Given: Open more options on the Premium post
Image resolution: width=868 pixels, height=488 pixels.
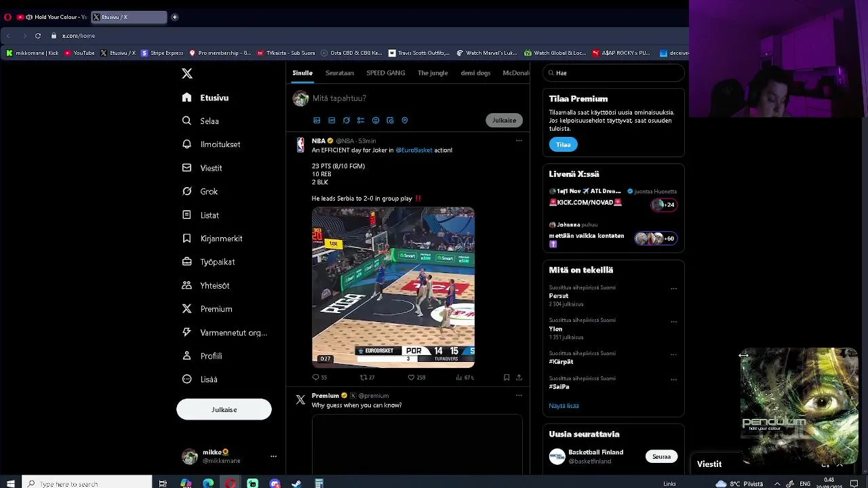Looking at the screenshot, I should (x=519, y=395).
